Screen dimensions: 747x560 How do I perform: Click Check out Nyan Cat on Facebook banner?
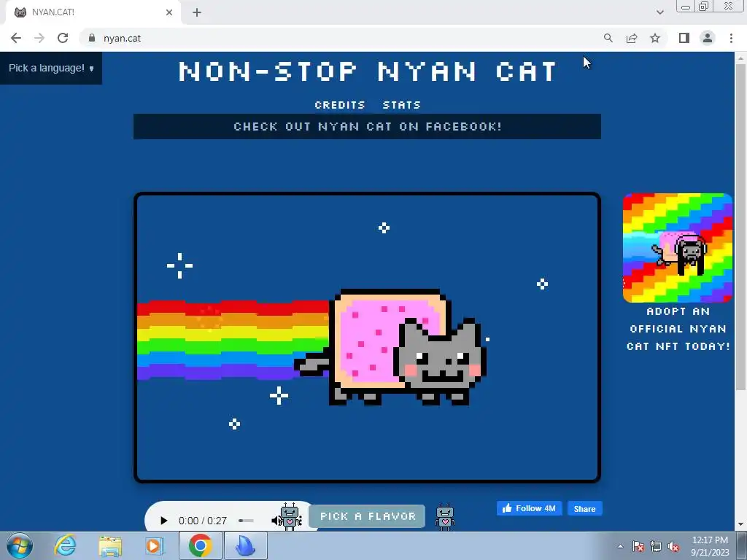[x=368, y=127]
